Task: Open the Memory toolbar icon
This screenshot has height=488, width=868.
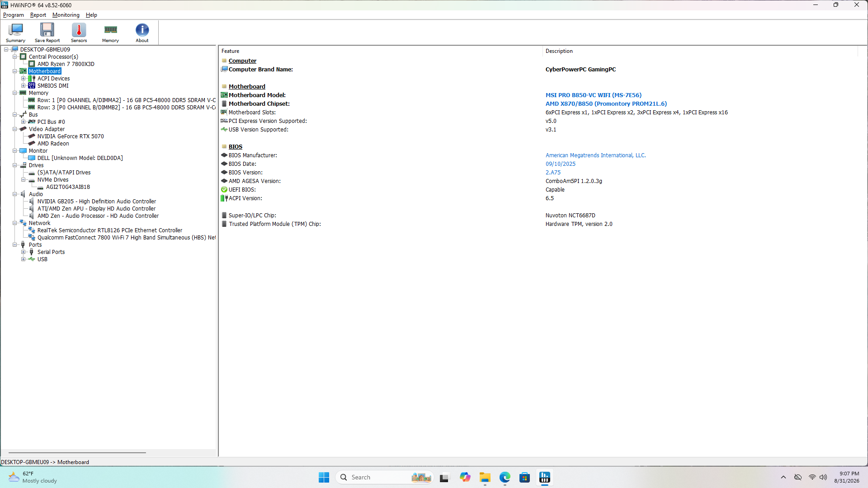Action: (x=110, y=33)
